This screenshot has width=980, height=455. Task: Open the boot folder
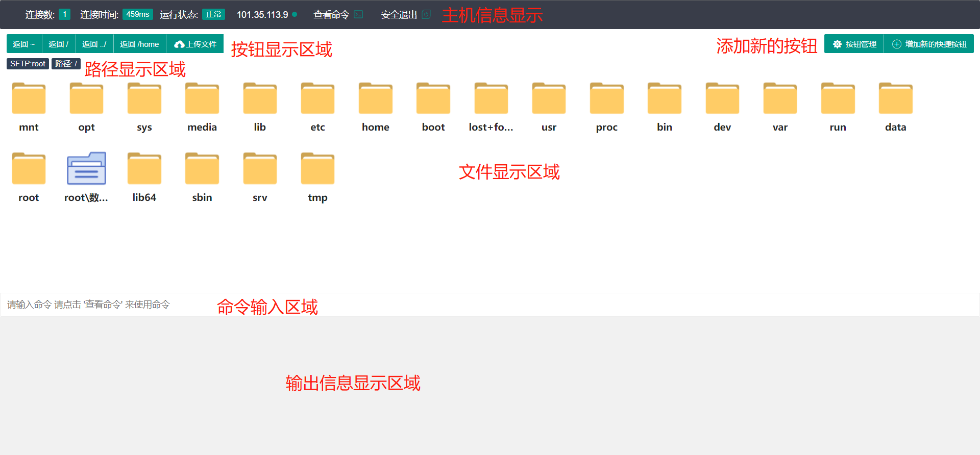point(433,98)
